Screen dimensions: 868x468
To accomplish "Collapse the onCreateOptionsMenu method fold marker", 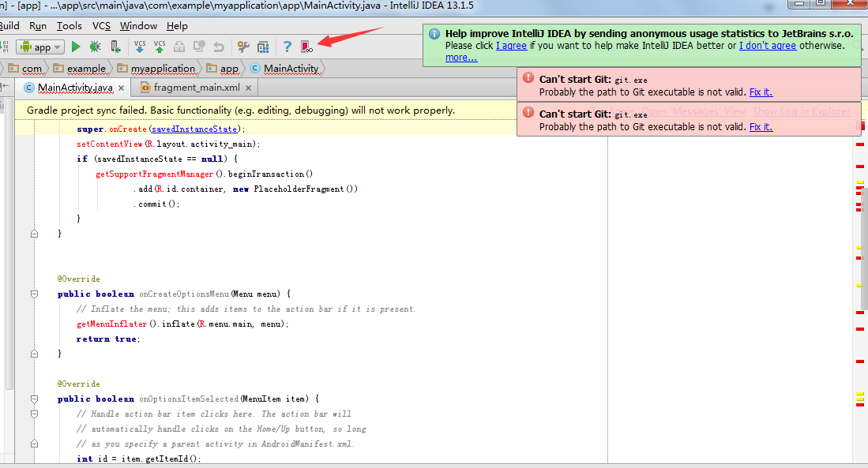I will tap(34, 294).
